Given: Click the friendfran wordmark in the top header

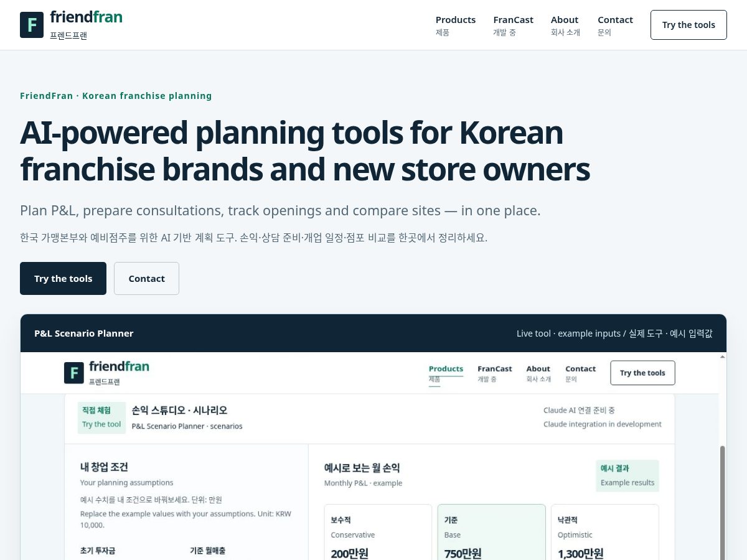Looking at the screenshot, I should (x=86, y=17).
